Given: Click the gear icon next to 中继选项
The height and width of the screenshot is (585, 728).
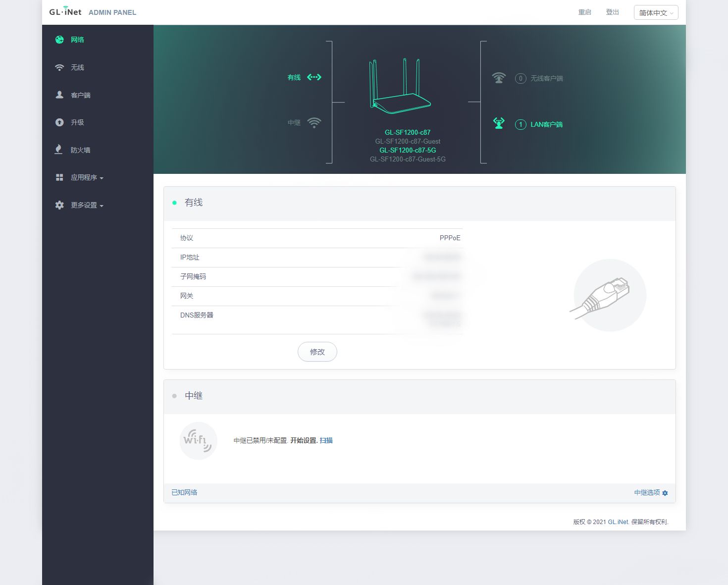Looking at the screenshot, I should tap(665, 493).
